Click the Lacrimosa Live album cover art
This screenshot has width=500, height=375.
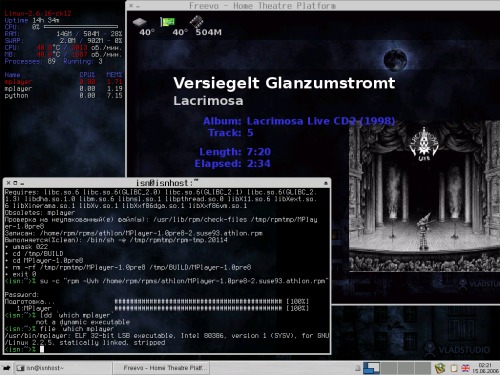coord(424,196)
